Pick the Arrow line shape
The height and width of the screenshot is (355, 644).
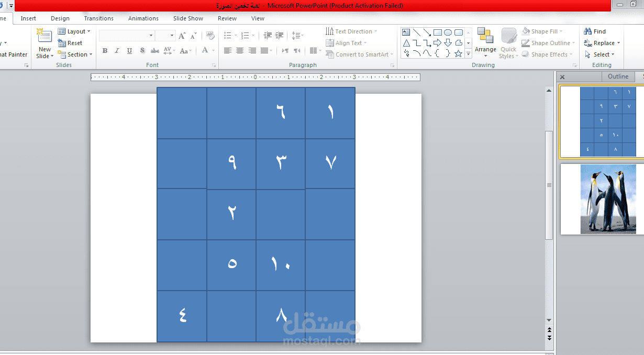pos(427,32)
